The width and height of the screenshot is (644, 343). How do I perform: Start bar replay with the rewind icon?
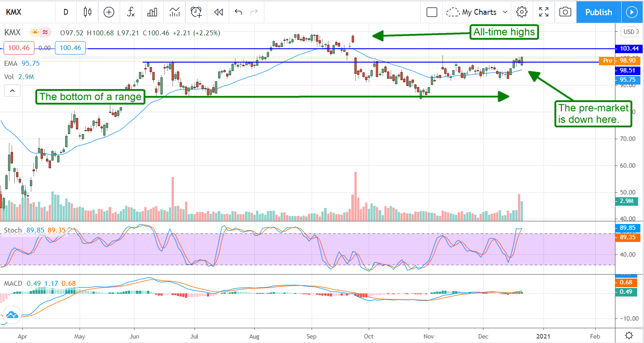point(218,12)
